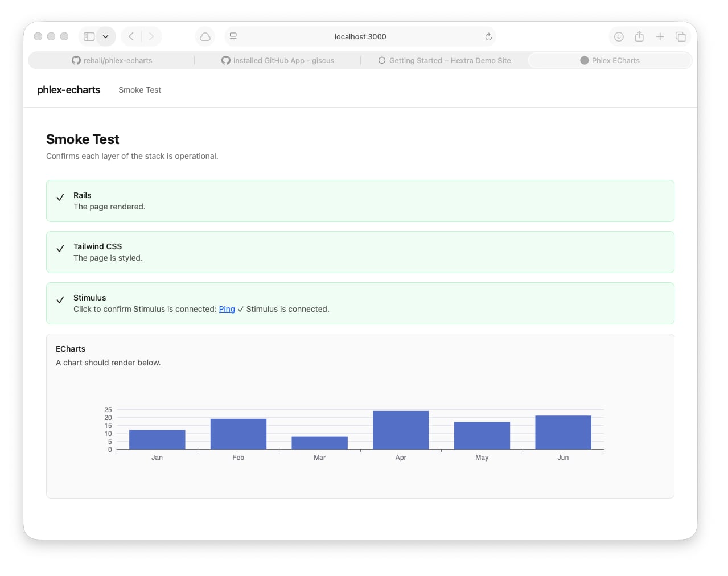Image resolution: width=728 pixels, height=576 pixels.
Task: Reload the page with refresh icon
Action: point(488,36)
